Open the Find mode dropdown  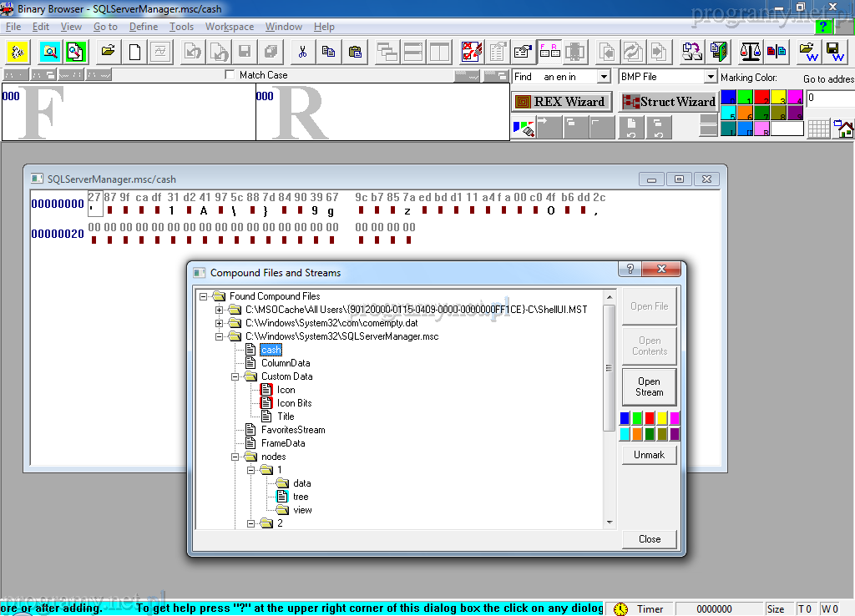pos(604,77)
